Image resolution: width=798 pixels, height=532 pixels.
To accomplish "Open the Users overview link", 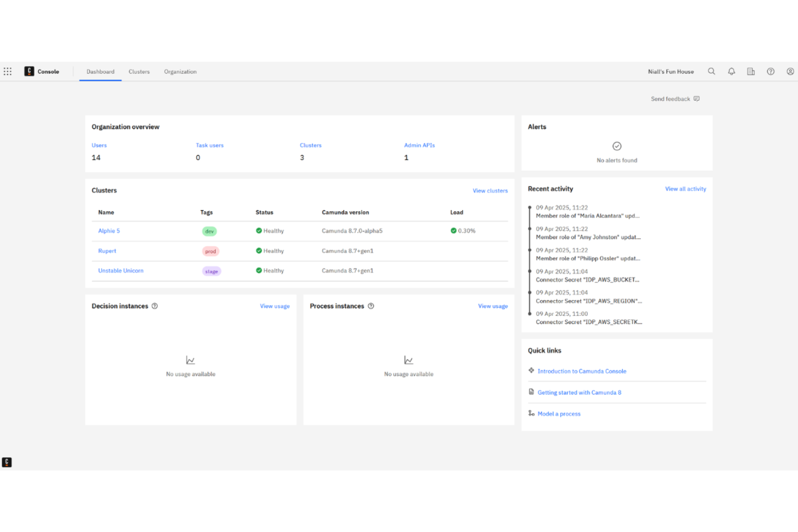I will (x=99, y=146).
